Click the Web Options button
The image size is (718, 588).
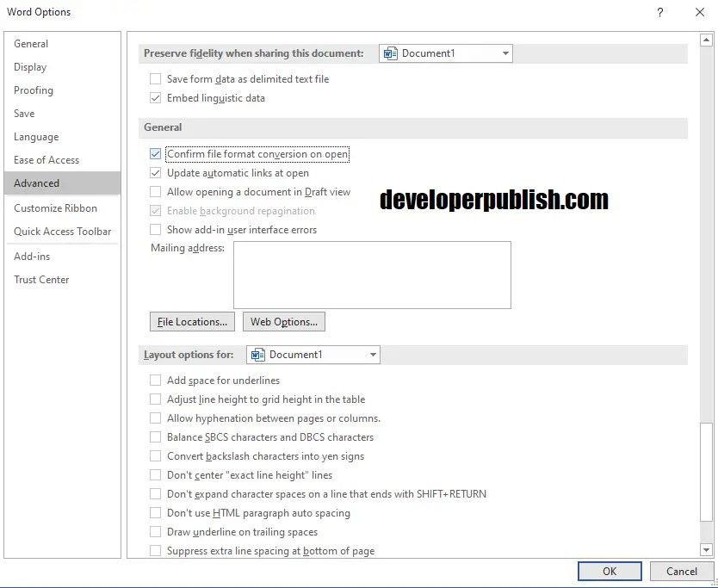[x=283, y=322]
